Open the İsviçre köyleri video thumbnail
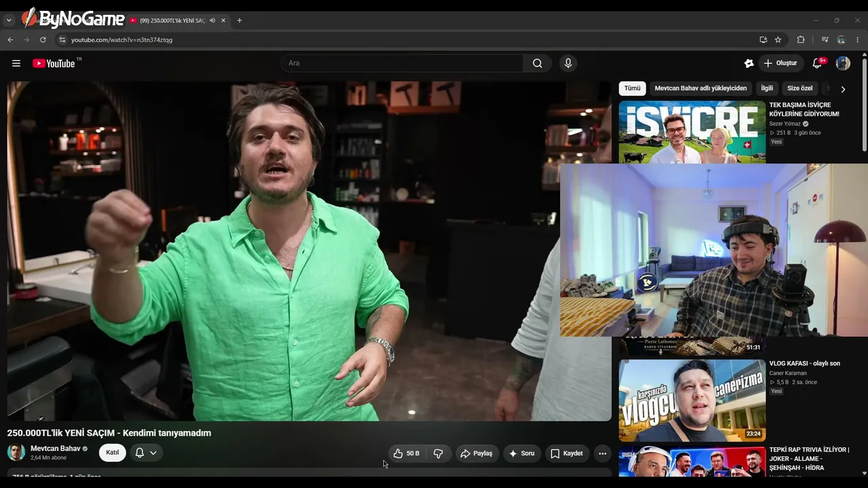The width and height of the screenshot is (868, 488). (x=692, y=132)
